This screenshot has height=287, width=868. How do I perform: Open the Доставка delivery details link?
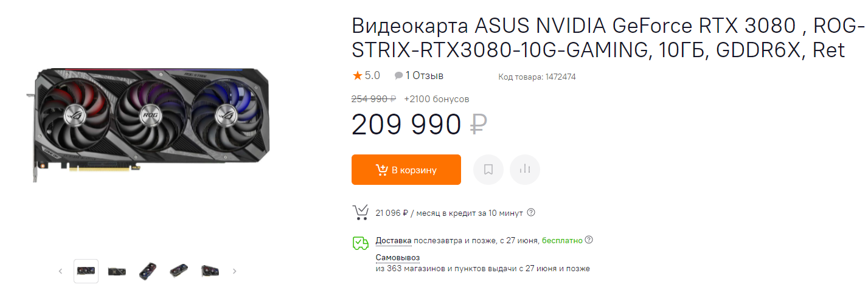click(x=394, y=240)
